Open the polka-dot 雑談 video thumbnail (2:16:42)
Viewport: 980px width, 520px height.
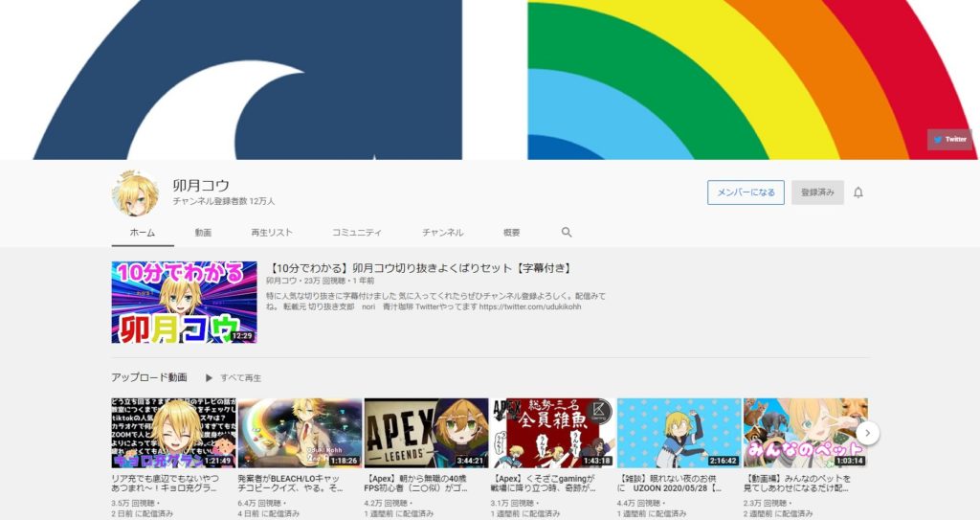(x=679, y=433)
